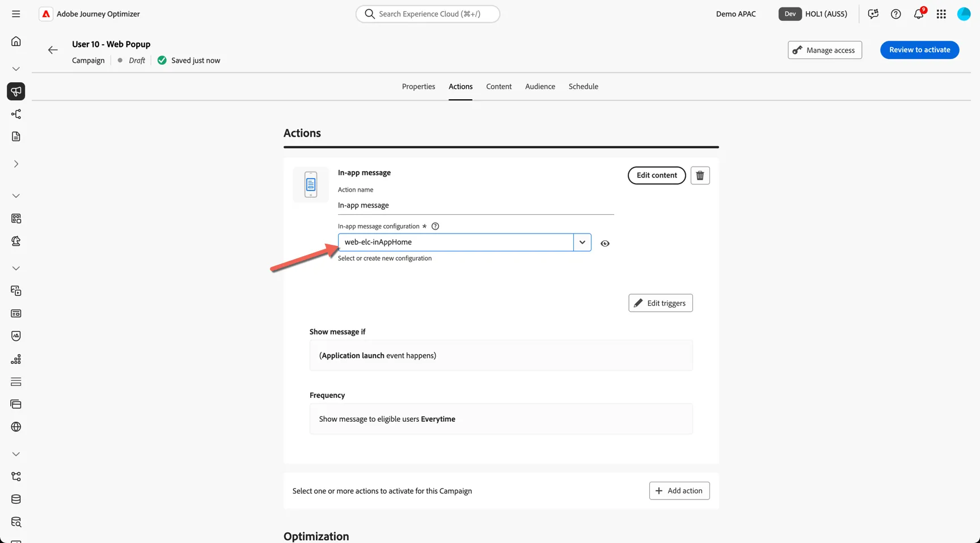Switch to the Properties tab
This screenshot has width=980, height=543.
(419, 87)
